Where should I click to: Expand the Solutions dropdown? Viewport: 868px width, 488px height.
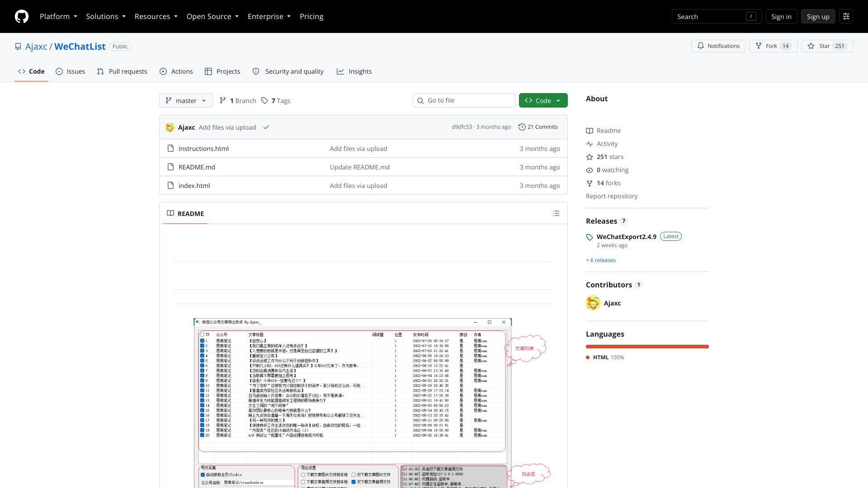point(106,17)
